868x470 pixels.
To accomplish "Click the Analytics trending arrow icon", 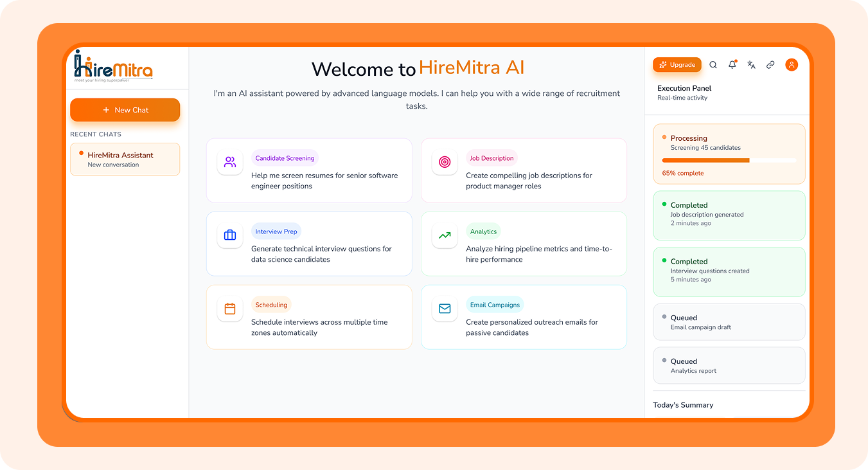I will tap(445, 235).
